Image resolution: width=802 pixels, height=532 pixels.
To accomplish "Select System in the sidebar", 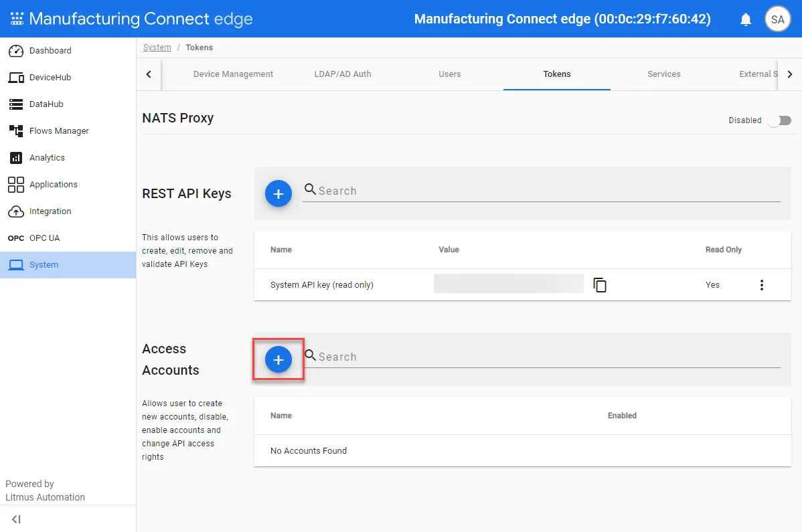I will point(68,265).
